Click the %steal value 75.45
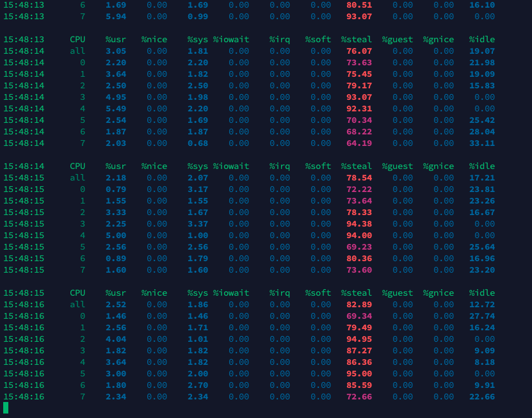Viewport: 532px width, 418px height. click(359, 74)
